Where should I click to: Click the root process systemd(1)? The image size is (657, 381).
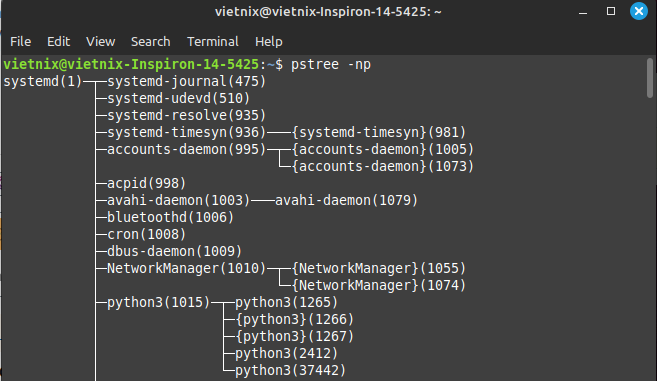point(43,81)
